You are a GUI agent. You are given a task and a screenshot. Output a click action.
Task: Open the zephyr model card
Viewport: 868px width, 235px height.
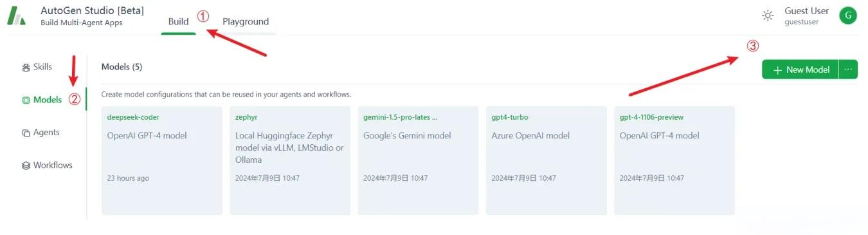click(290, 160)
